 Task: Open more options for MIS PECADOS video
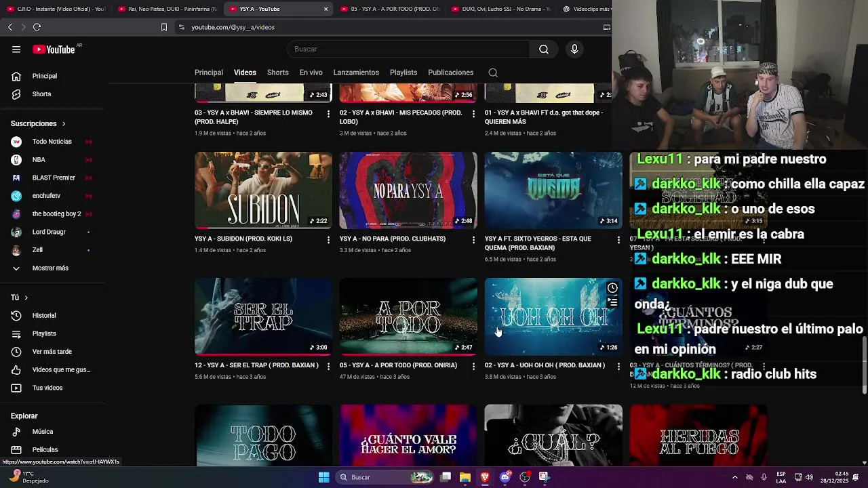(473, 114)
